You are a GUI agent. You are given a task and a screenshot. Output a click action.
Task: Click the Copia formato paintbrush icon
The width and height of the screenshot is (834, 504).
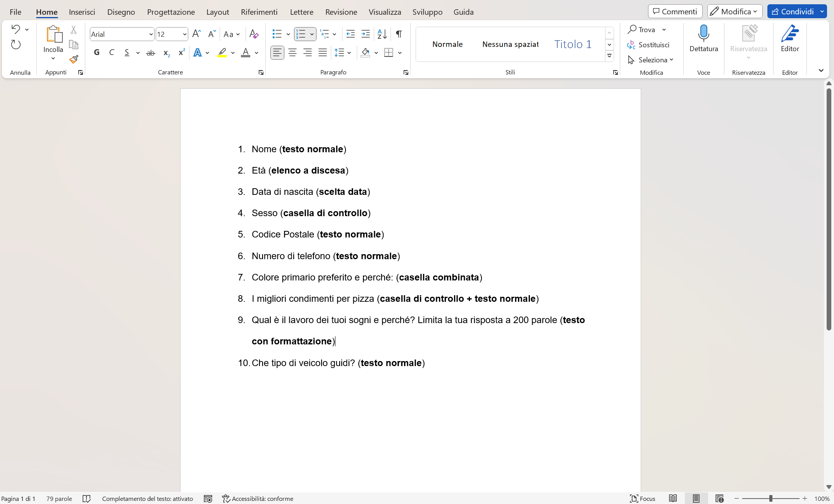point(74,59)
